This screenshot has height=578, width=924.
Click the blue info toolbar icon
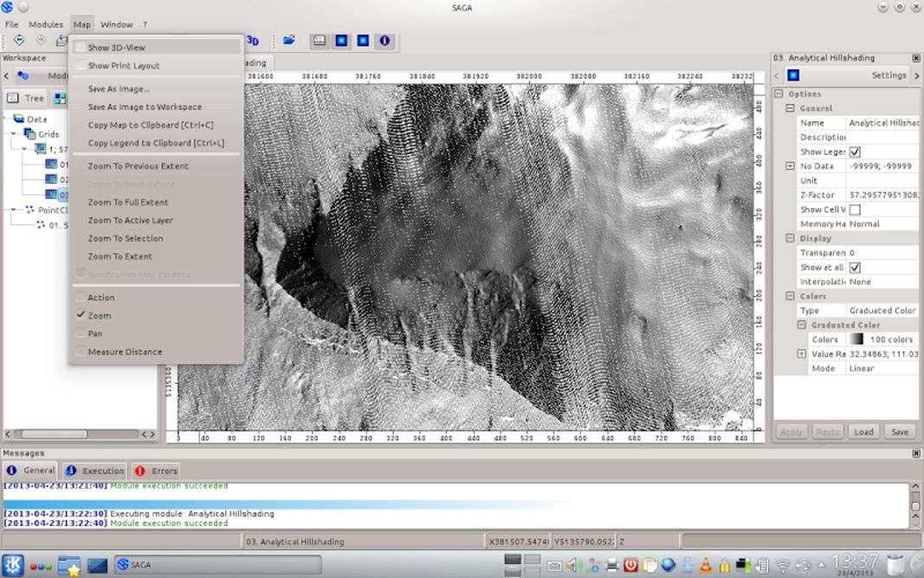pos(384,41)
